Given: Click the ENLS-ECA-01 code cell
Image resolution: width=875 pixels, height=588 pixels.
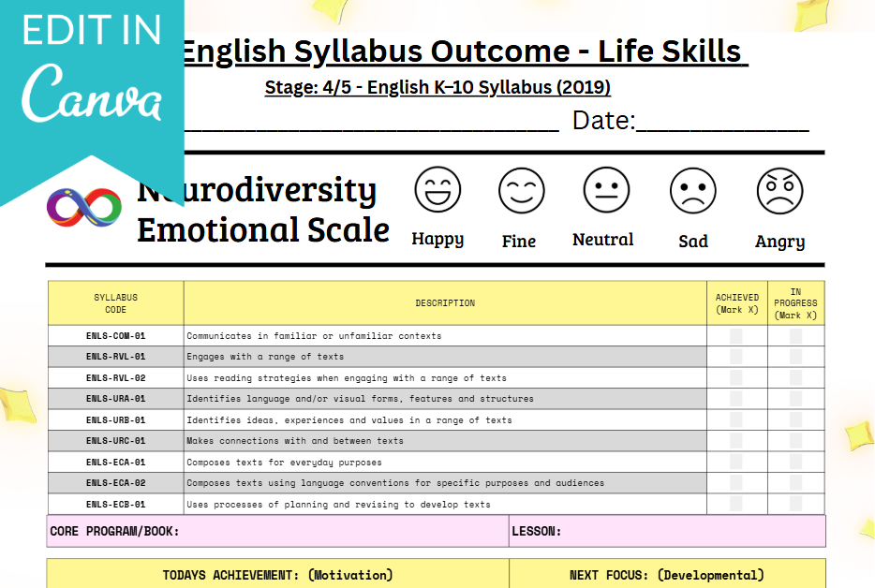Looking at the screenshot, I should pyautogui.click(x=115, y=462).
